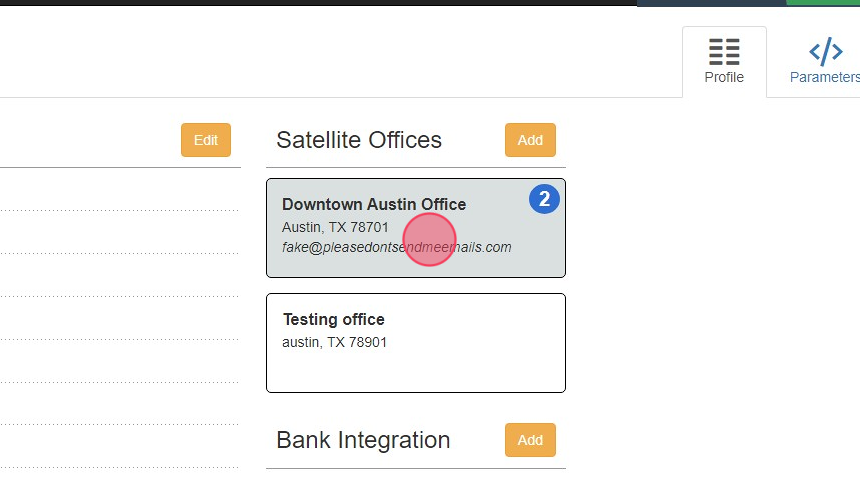Add a Bank Integration
The width and height of the screenshot is (860, 481).
[x=530, y=440]
